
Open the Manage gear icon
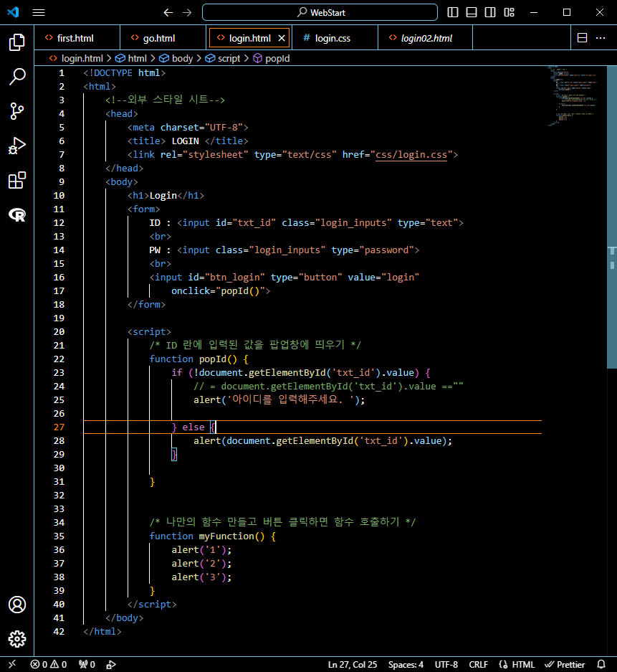pos(17,639)
